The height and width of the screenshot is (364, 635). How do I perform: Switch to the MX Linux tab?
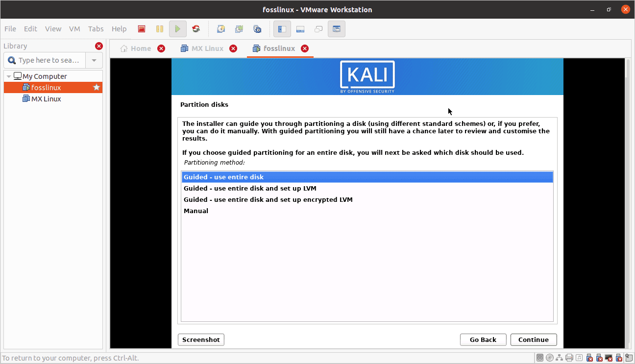point(207,49)
